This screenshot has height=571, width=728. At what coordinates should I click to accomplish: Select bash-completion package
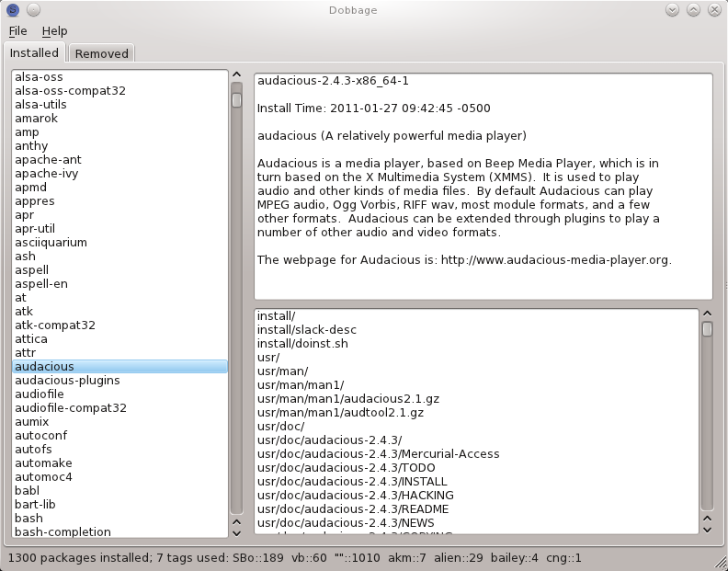(x=119, y=531)
